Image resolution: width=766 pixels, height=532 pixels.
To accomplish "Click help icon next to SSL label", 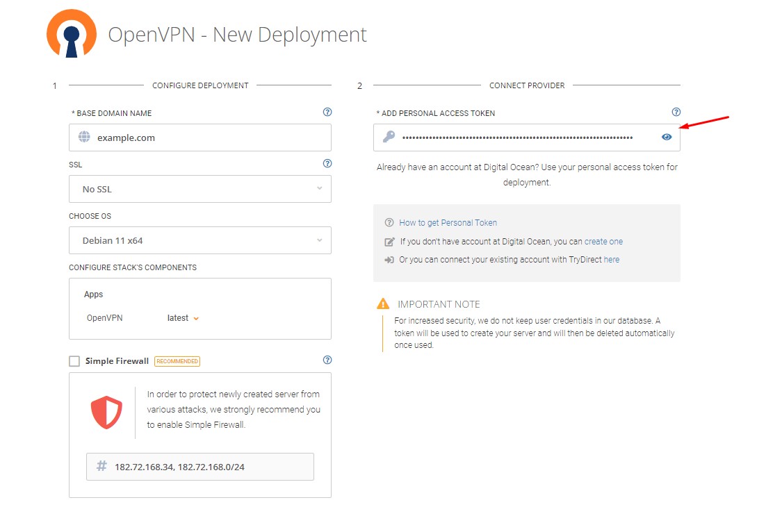I will (327, 164).
